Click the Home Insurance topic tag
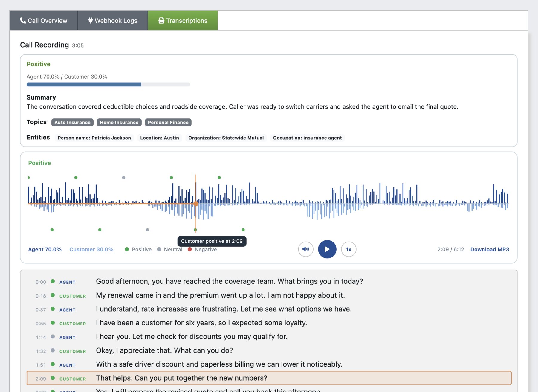 (x=119, y=122)
